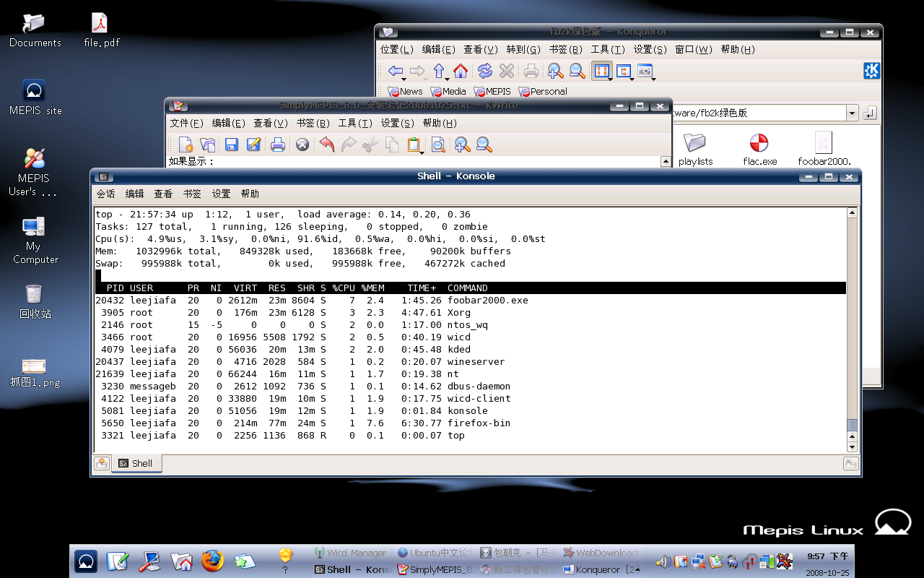
Task: Open the home folder icon on taskbar
Action: pos(181,561)
